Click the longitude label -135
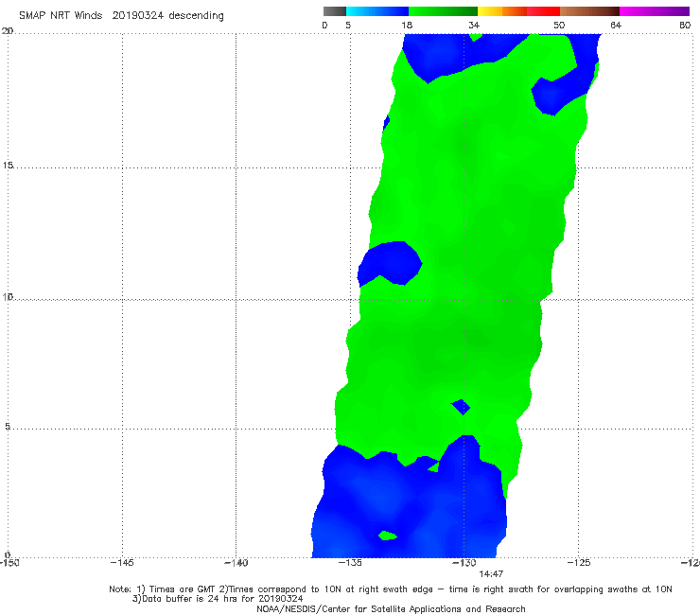The height and width of the screenshot is (615, 700). click(350, 563)
